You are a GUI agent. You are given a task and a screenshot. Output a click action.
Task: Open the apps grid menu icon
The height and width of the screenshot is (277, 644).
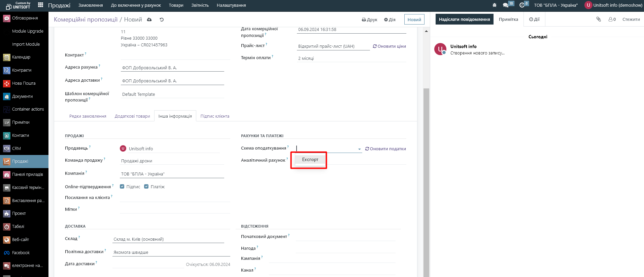tap(40, 5)
